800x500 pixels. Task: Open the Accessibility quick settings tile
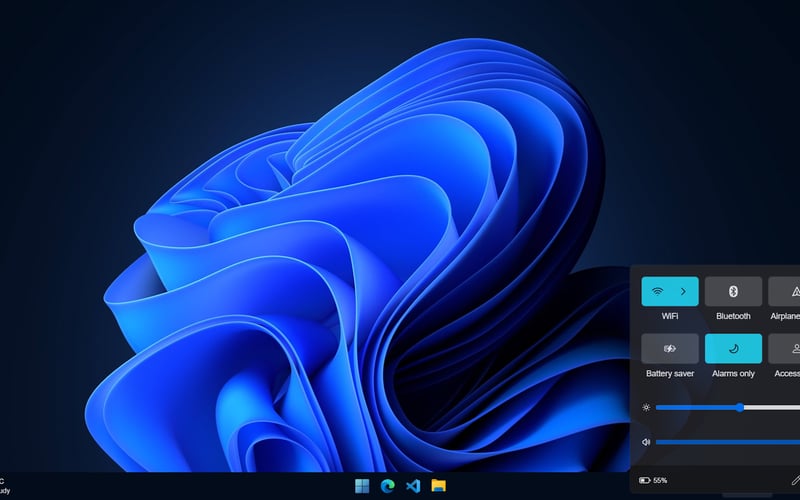[784, 348]
